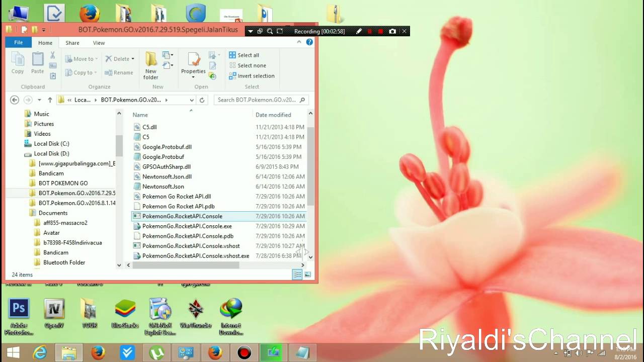The height and width of the screenshot is (362, 644).
Task: Click the Search BOT.Pokemon.GO search field
Action: coord(261,100)
